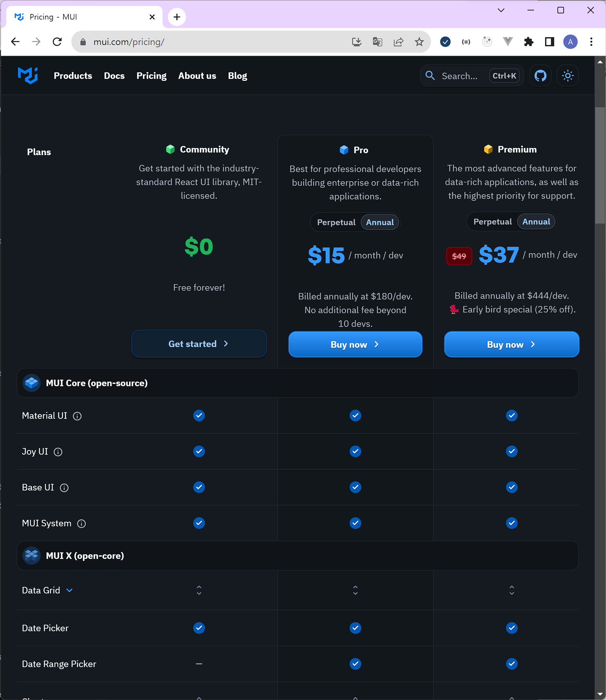Click Get started on Community plan
The height and width of the screenshot is (700, 606).
pyautogui.click(x=199, y=343)
